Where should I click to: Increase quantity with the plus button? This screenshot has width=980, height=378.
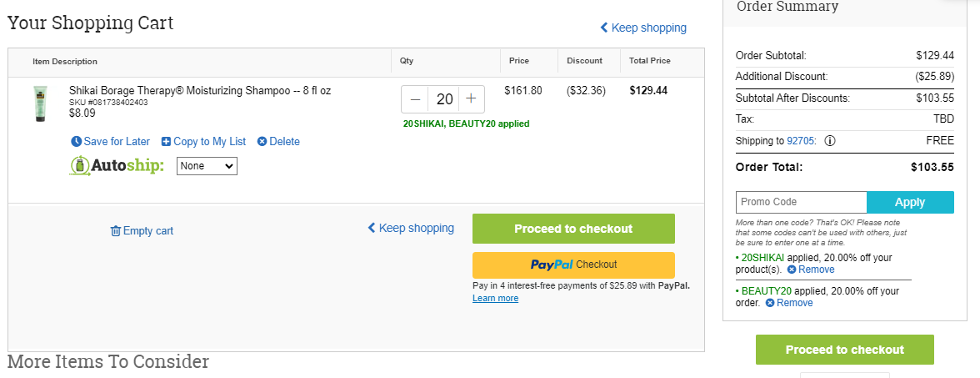click(x=472, y=98)
